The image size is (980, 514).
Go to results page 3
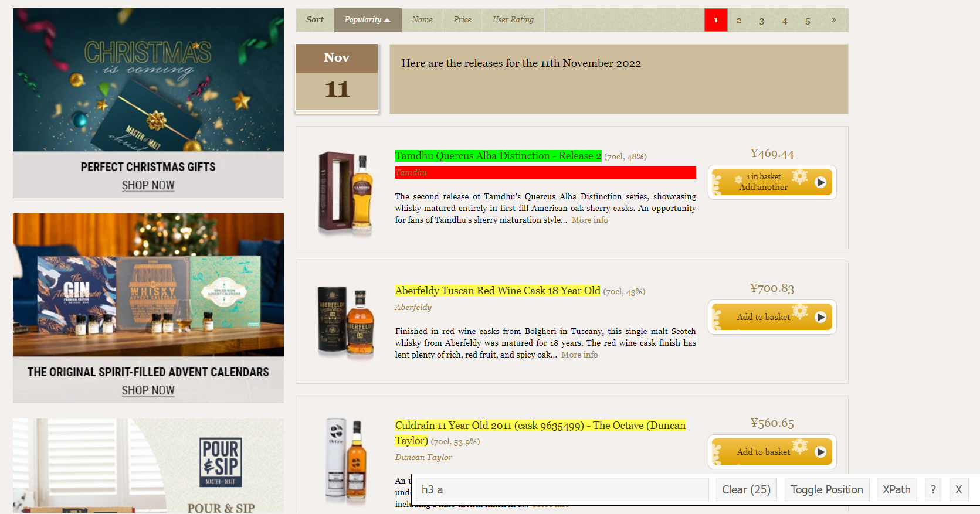[762, 21]
